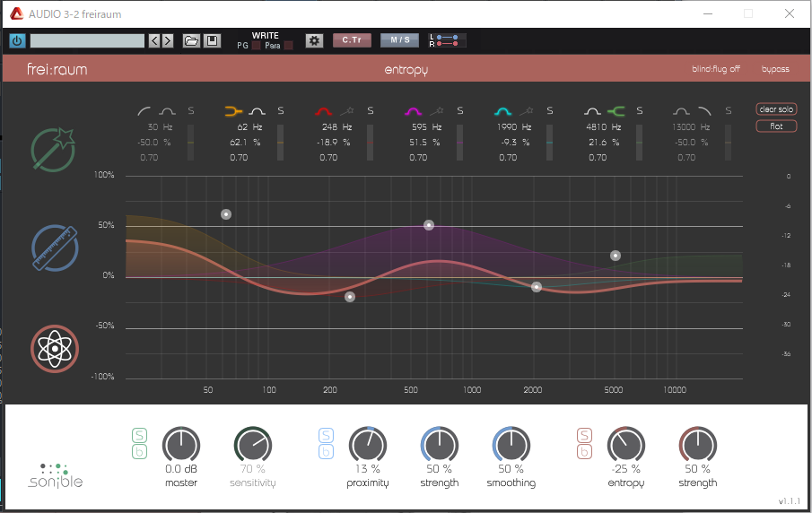This screenshot has height=513, width=812.
Task: Click the L/R channel routing icon
Action: 447,41
